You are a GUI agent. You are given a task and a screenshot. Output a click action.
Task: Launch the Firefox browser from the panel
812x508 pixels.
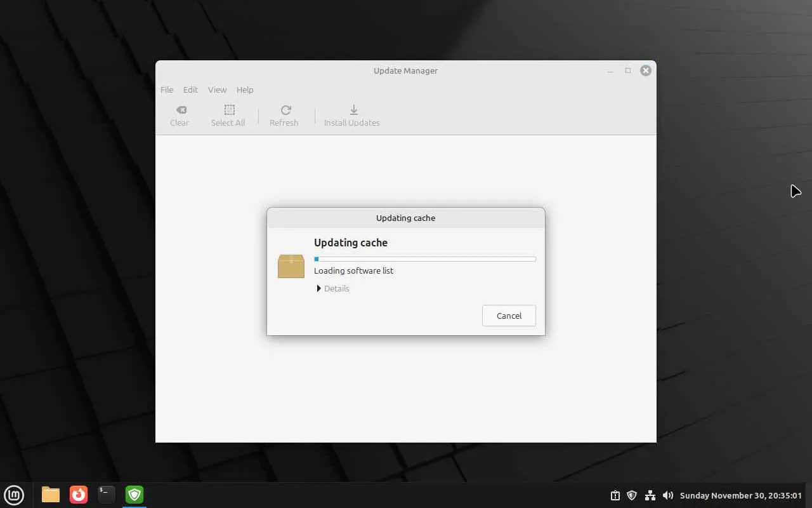(79, 495)
